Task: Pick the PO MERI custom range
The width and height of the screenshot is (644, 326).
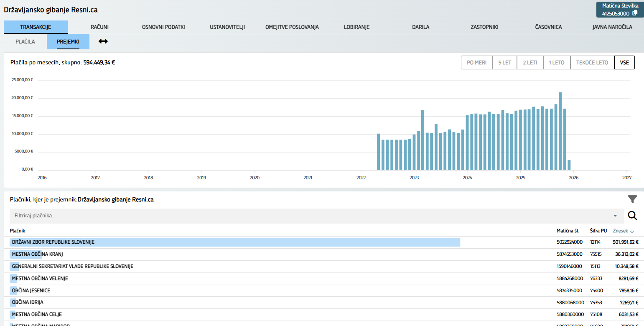Action: click(x=476, y=63)
